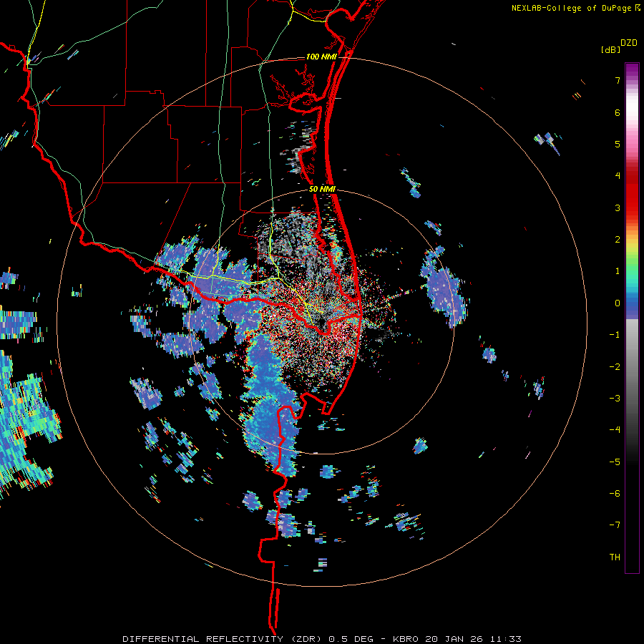Click the purple top of the color bar
Screen dimensions: 644x644
coord(632,71)
